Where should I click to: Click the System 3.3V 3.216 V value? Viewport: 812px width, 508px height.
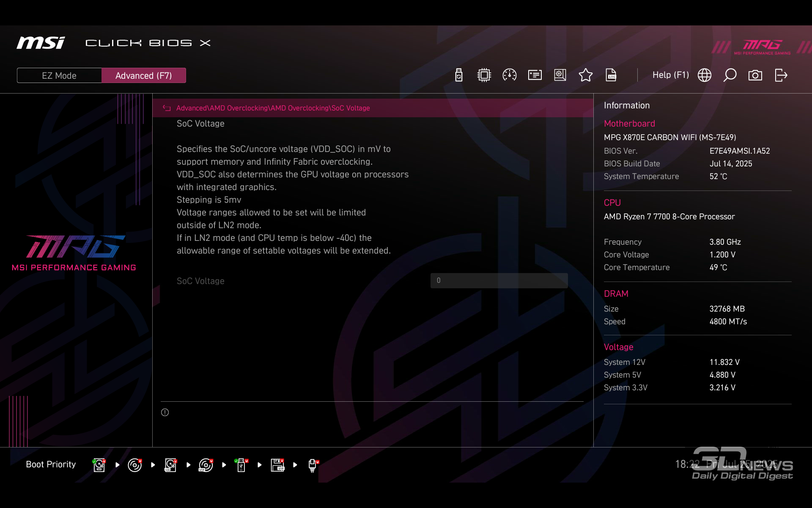[722, 388]
